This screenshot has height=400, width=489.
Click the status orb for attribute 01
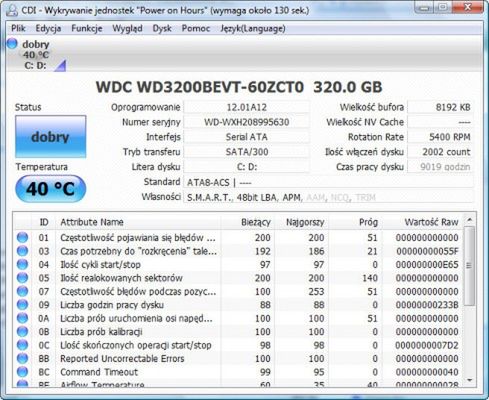click(x=22, y=238)
